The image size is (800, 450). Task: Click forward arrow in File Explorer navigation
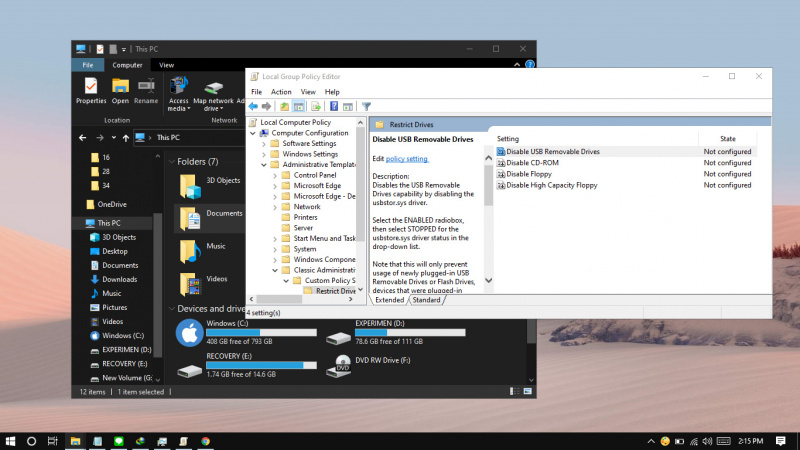pyautogui.click(x=100, y=138)
